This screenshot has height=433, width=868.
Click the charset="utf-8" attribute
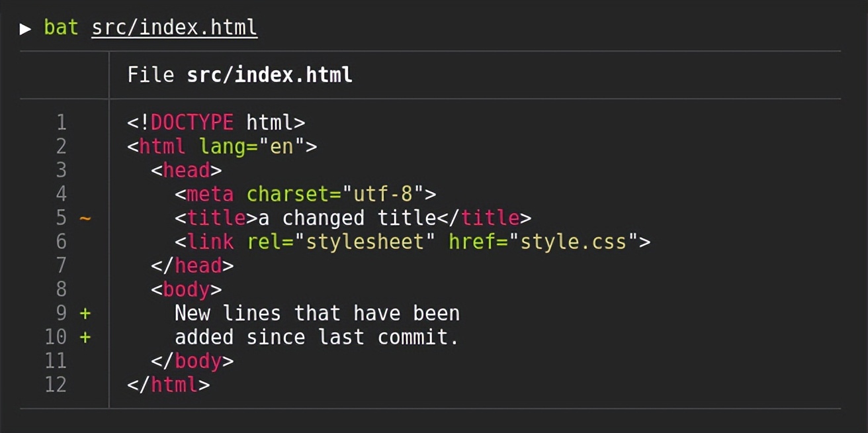(335, 194)
